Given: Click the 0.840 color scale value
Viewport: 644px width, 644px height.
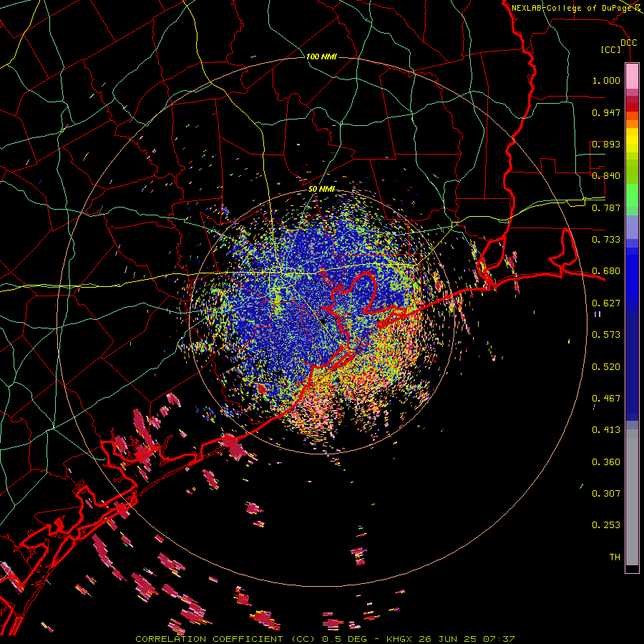Looking at the screenshot, I should [x=606, y=176].
